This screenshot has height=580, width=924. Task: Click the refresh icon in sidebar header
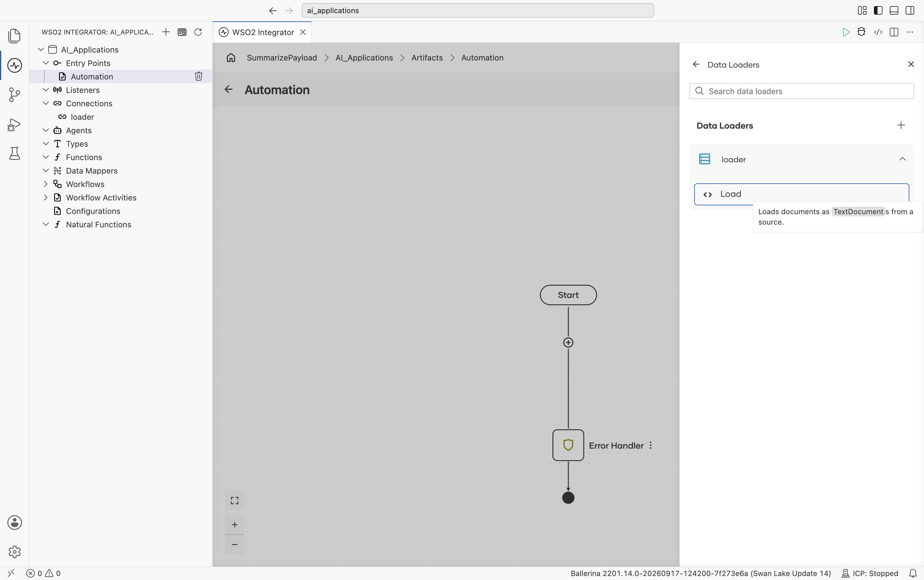point(198,32)
